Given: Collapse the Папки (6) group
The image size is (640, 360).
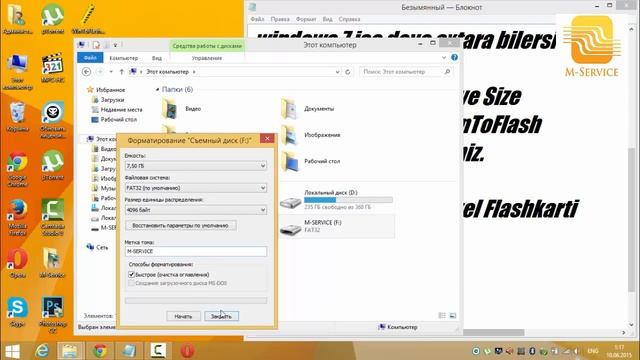Looking at the screenshot, I should [x=158, y=89].
